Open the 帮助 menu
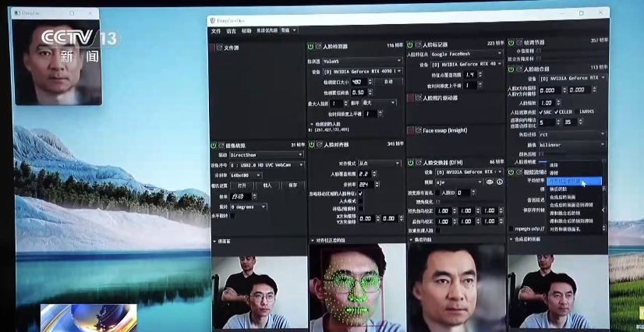Screen dimensions: 644x332 pos(246,30)
